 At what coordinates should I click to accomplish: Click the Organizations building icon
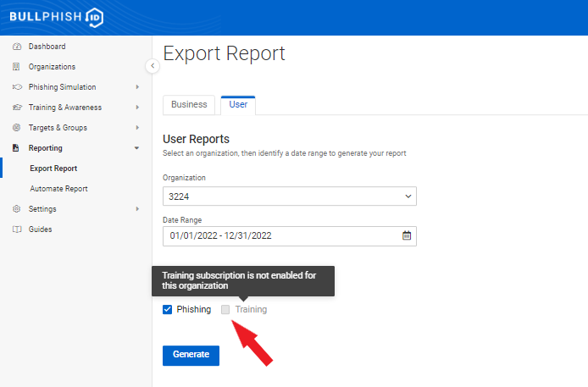(x=16, y=67)
